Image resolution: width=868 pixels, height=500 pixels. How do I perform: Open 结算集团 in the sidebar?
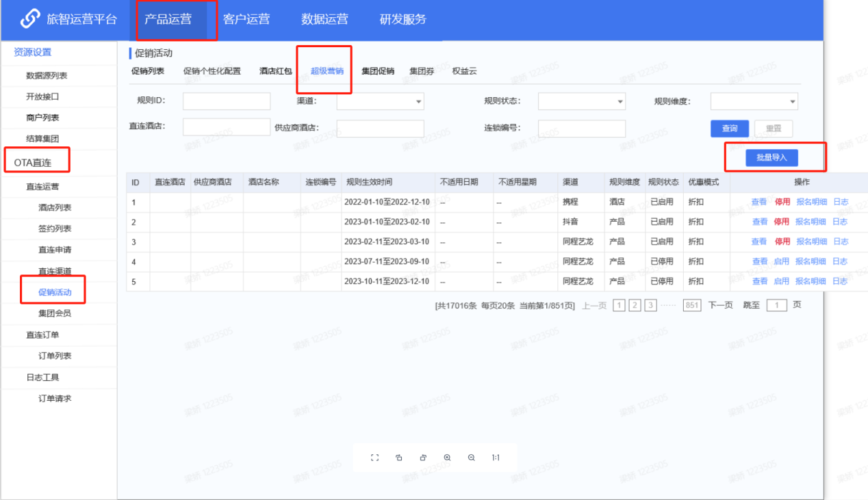[x=42, y=139]
